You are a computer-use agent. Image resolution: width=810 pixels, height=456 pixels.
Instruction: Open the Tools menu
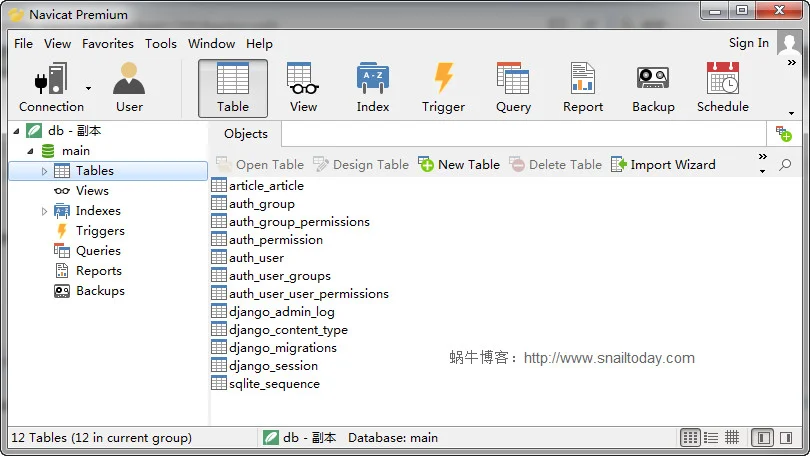click(161, 44)
